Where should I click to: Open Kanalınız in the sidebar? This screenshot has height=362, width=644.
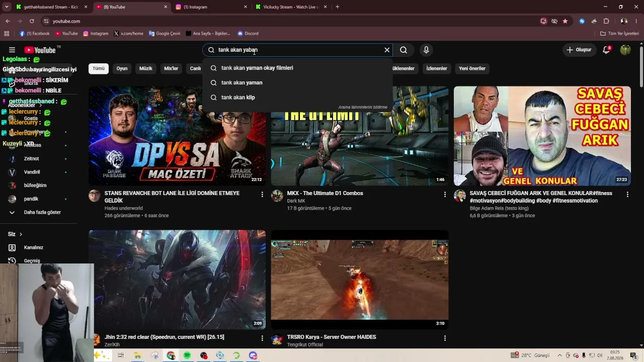(x=39, y=247)
